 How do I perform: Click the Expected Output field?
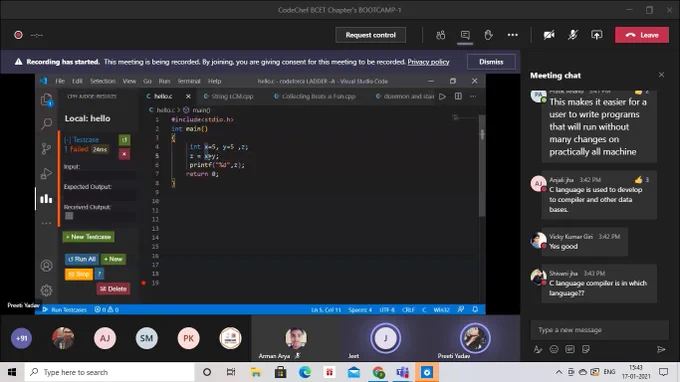tap(100, 196)
